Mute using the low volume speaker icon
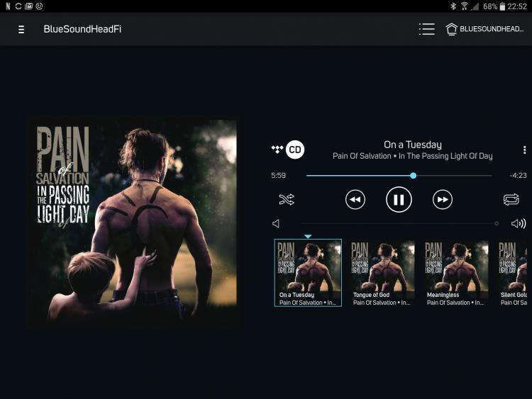 point(276,223)
